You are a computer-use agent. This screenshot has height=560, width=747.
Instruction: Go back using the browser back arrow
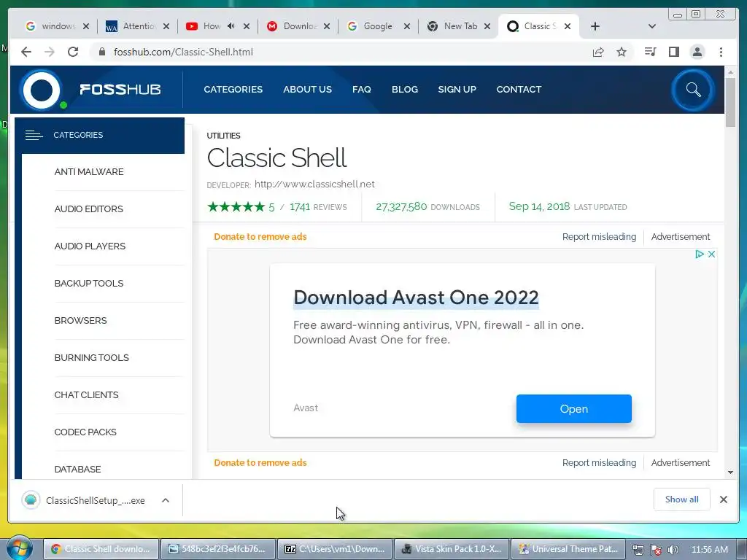coord(26,52)
